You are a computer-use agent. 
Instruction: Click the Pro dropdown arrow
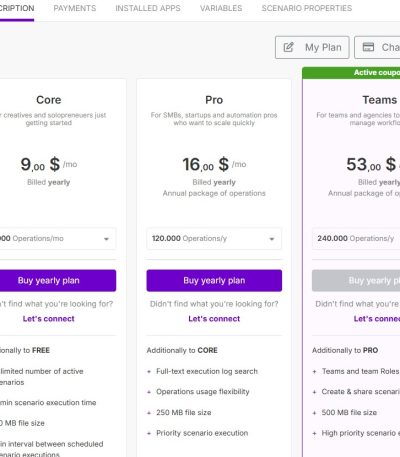[272, 239]
